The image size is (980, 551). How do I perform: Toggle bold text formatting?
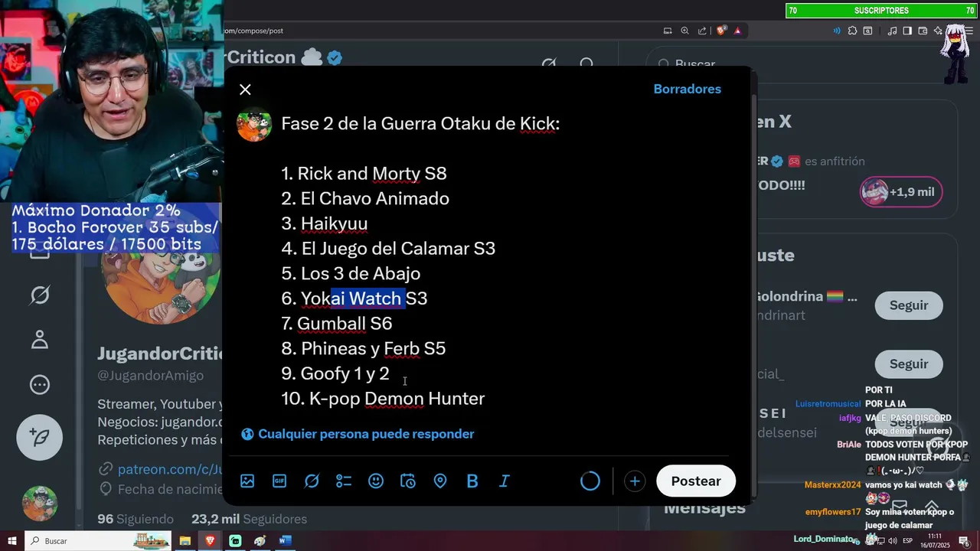point(472,481)
